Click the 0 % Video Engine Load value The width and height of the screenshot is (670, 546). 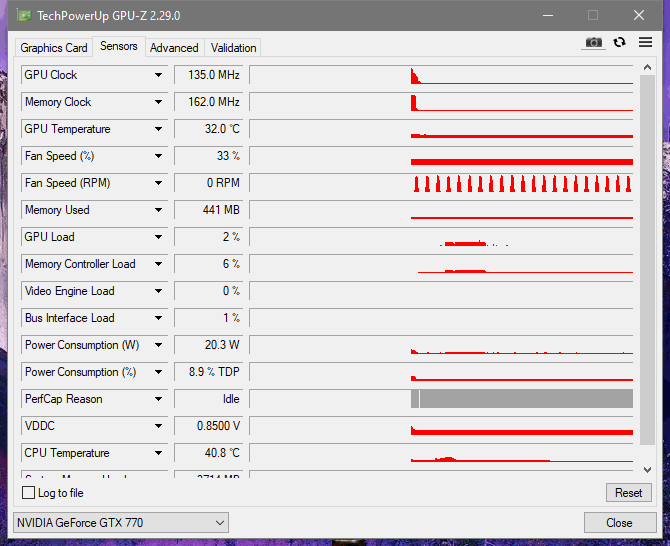(x=209, y=291)
